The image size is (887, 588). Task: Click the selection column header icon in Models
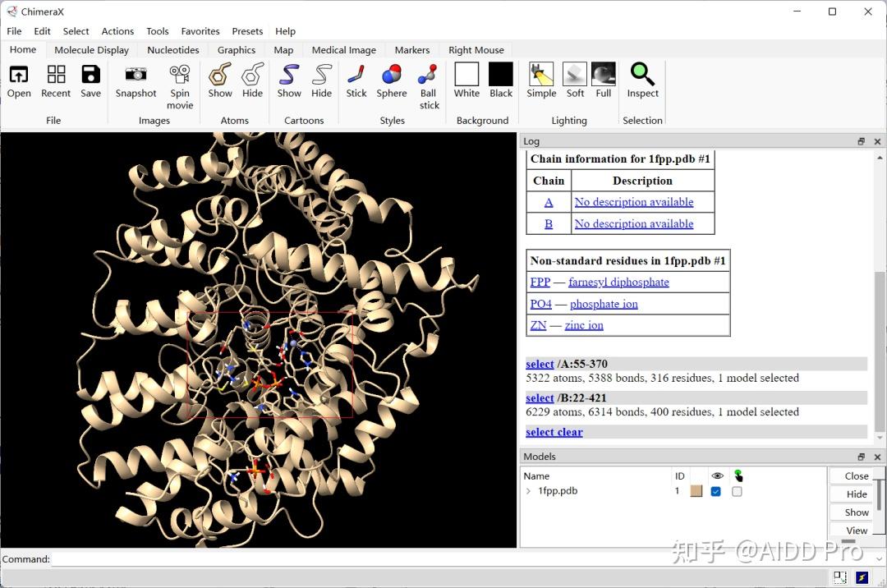point(738,476)
